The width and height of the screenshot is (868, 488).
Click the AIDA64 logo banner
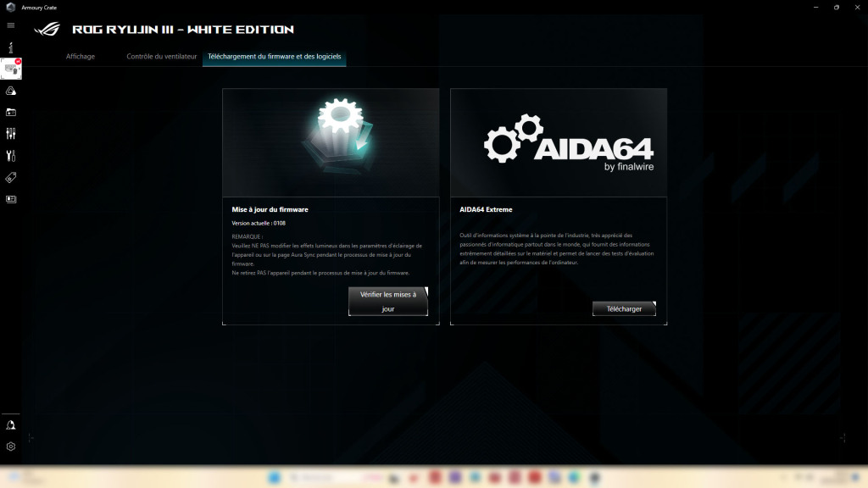[559, 142]
